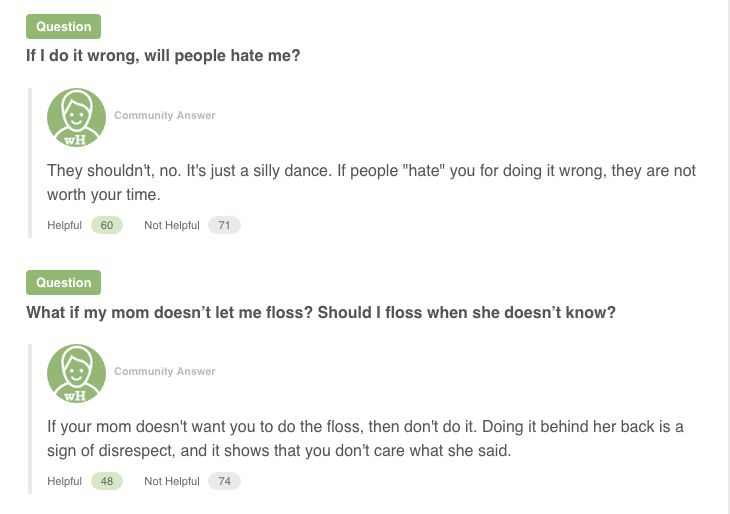The image size is (730, 514).
Task: Click the 48 helpful votes badge
Action: click(x=106, y=481)
